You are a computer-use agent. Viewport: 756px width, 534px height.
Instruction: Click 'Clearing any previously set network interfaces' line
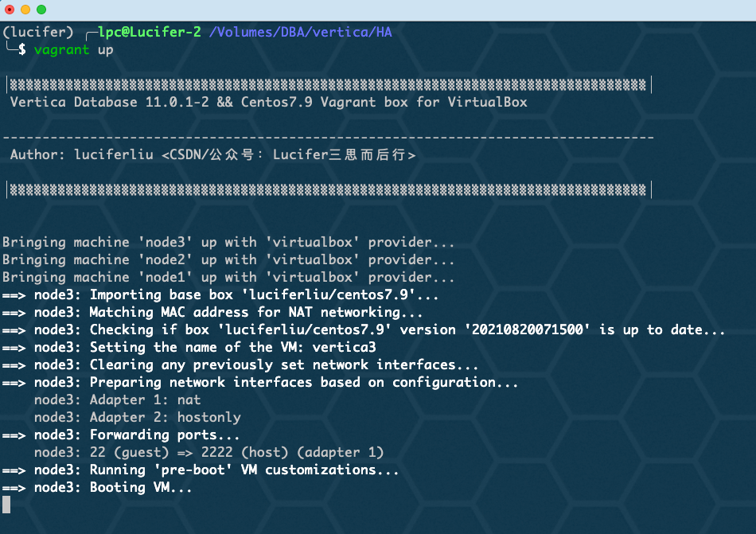[x=240, y=364]
